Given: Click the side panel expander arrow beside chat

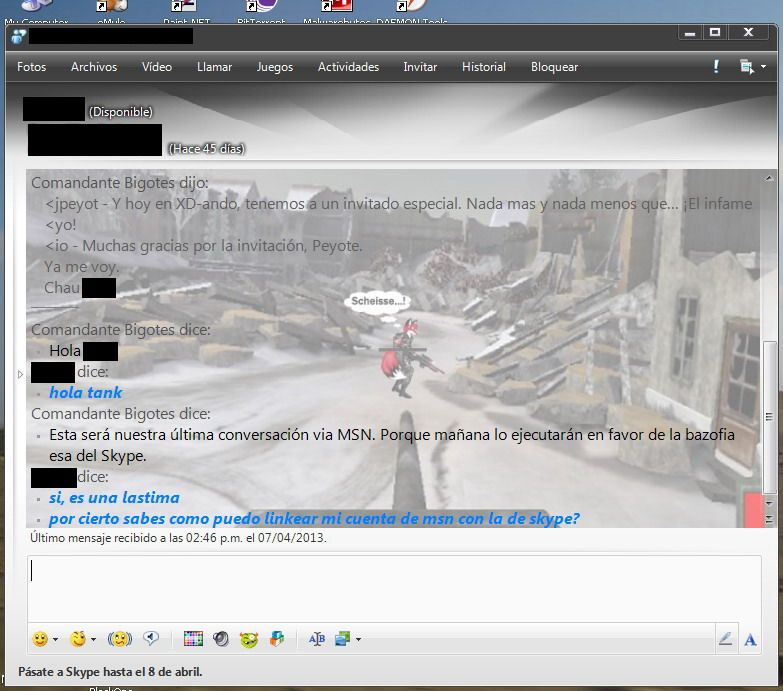Looking at the screenshot, I should tap(20, 373).
